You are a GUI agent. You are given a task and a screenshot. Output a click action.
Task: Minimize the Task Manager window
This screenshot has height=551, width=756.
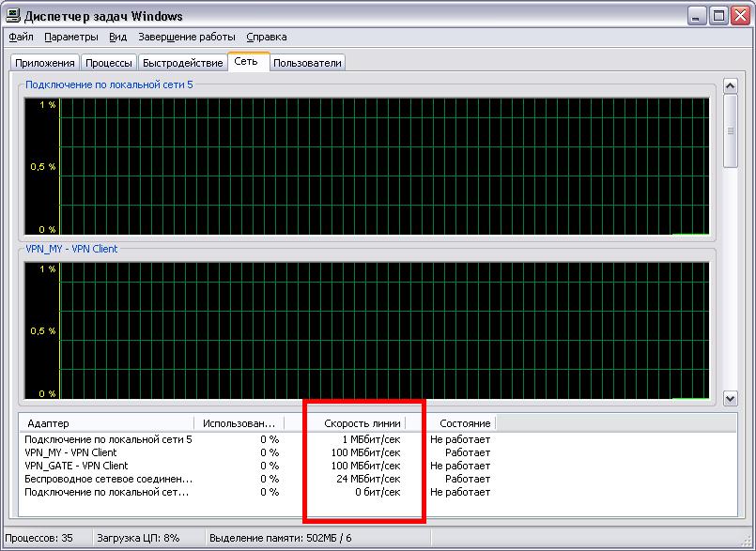tap(695, 16)
